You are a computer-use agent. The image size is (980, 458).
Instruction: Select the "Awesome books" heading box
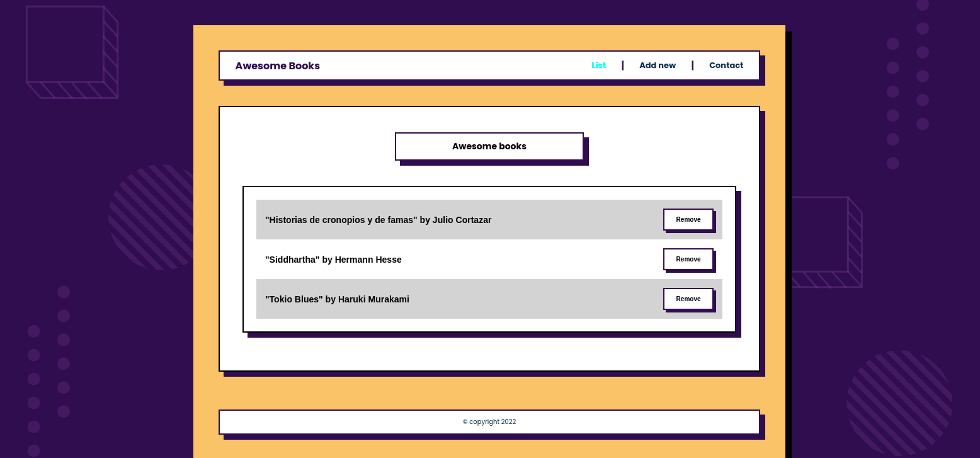[x=489, y=146]
